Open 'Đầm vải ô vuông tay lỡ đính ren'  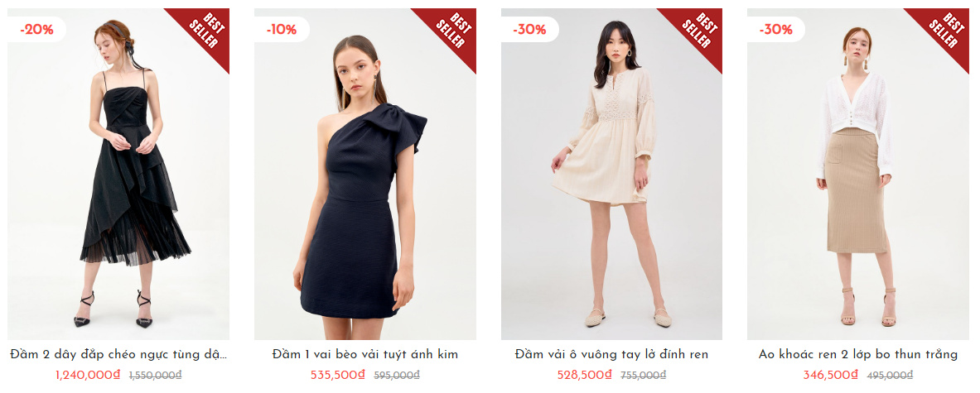pyautogui.click(x=612, y=355)
